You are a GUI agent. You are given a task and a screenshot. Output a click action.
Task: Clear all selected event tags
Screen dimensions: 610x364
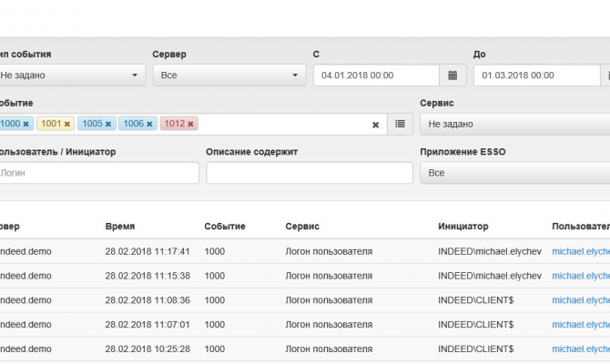click(375, 125)
